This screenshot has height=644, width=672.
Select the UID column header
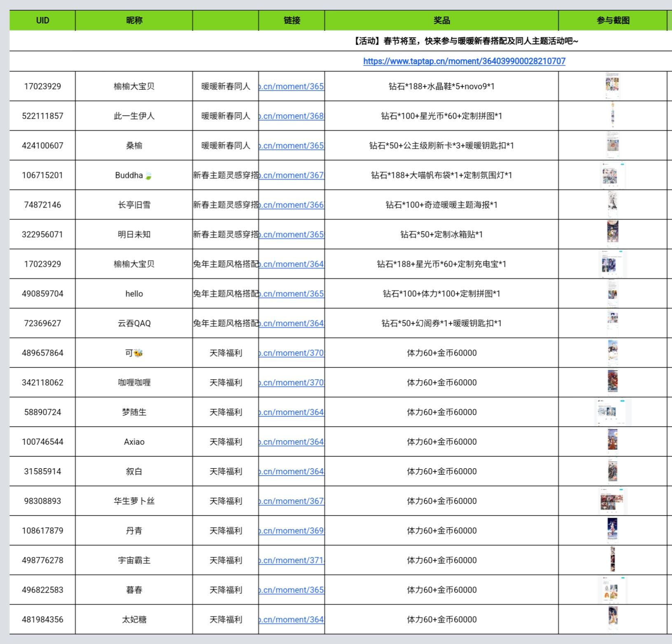pos(42,21)
